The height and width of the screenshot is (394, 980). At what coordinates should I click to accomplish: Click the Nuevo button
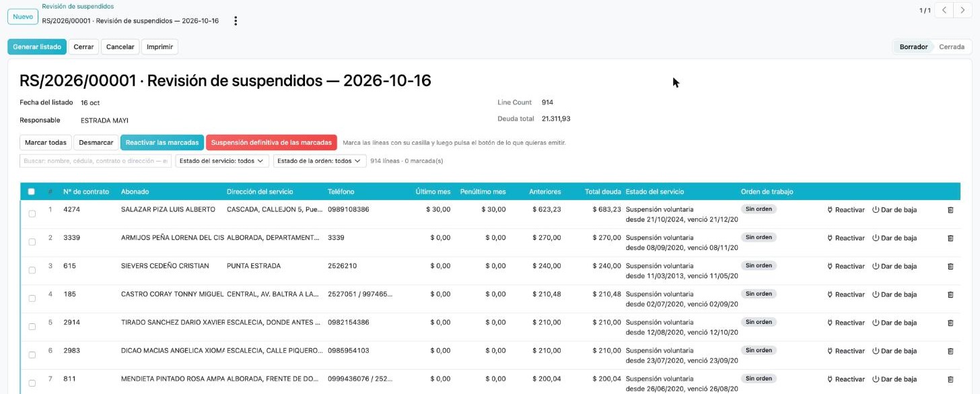(x=23, y=16)
